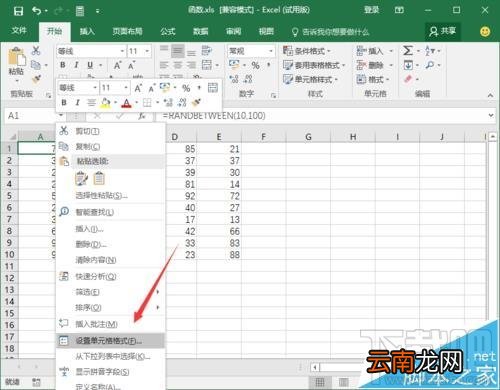The height and width of the screenshot is (390, 500).
Task: Open Find and Select magnifier icon
Action: coord(430,65)
